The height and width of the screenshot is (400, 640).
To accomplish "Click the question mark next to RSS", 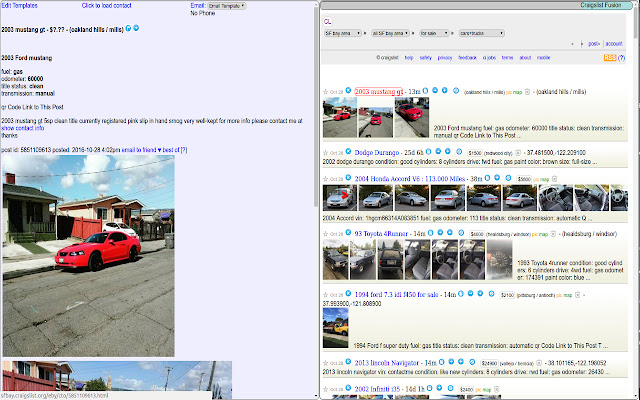I will [x=622, y=58].
